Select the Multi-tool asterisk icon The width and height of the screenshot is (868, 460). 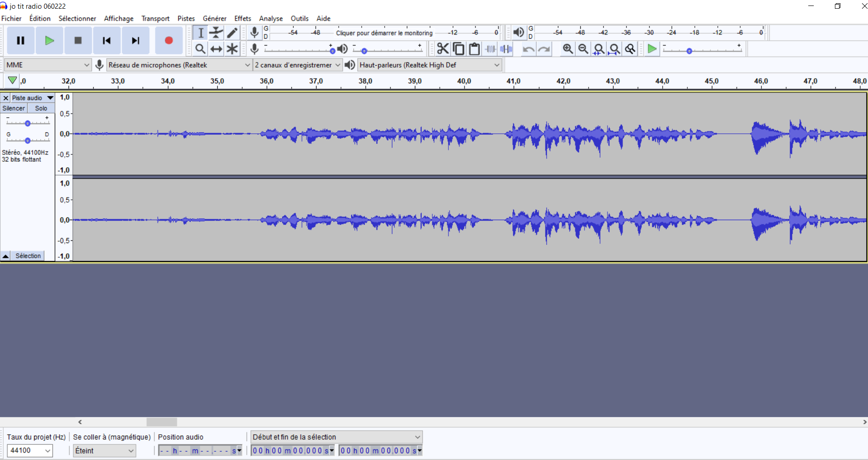click(232, 49)
